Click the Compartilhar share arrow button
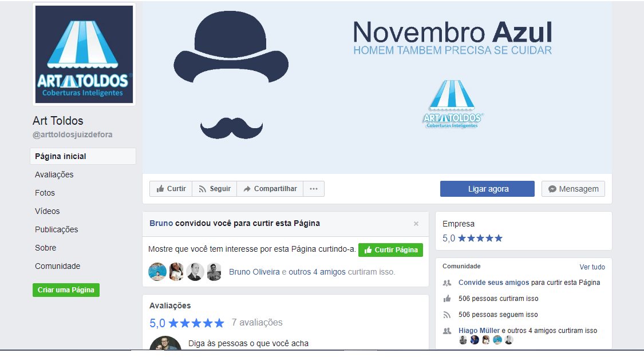Viewport: 644px width, 357px height. point(270,189)
